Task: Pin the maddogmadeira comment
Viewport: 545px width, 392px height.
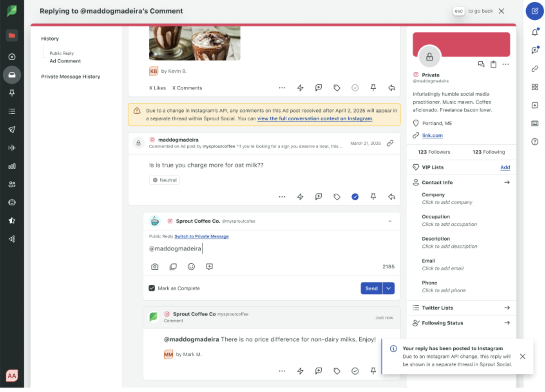Action: [x=373, y=197]
